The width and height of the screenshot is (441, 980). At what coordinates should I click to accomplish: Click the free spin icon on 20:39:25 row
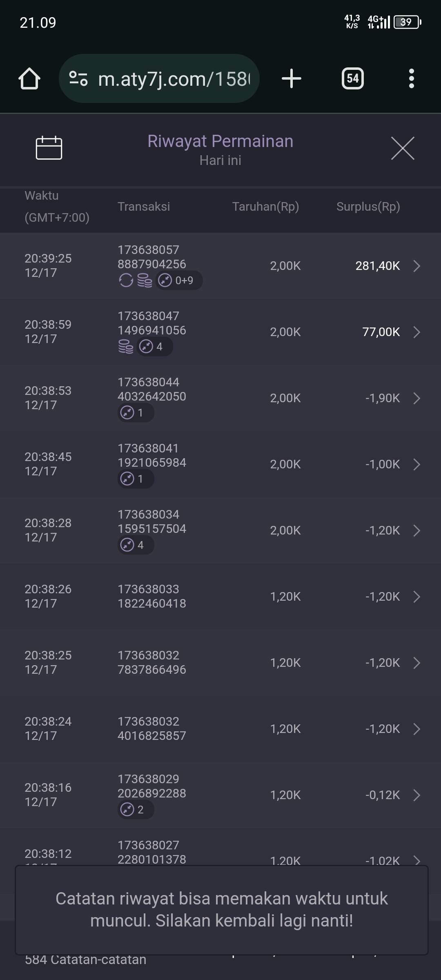[126, 281]
